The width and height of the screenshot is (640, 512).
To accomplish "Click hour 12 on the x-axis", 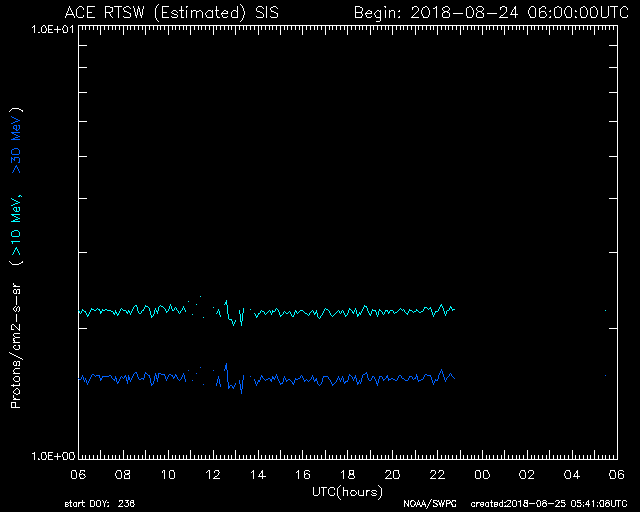I will [213, 474].
